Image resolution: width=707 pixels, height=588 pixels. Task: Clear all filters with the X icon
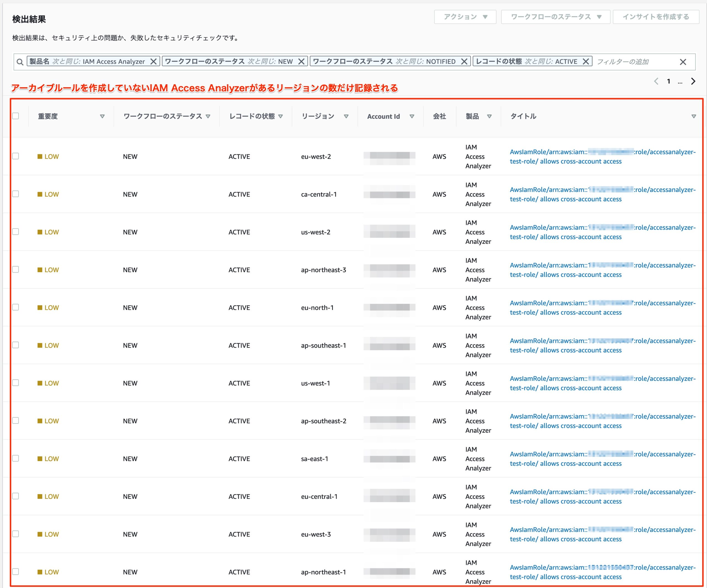point(683,62)
